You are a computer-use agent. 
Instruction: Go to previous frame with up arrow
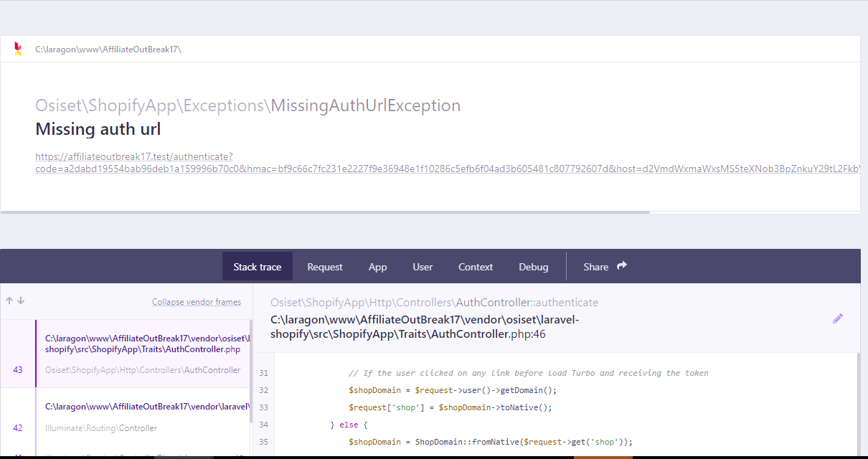coord(9,301)
